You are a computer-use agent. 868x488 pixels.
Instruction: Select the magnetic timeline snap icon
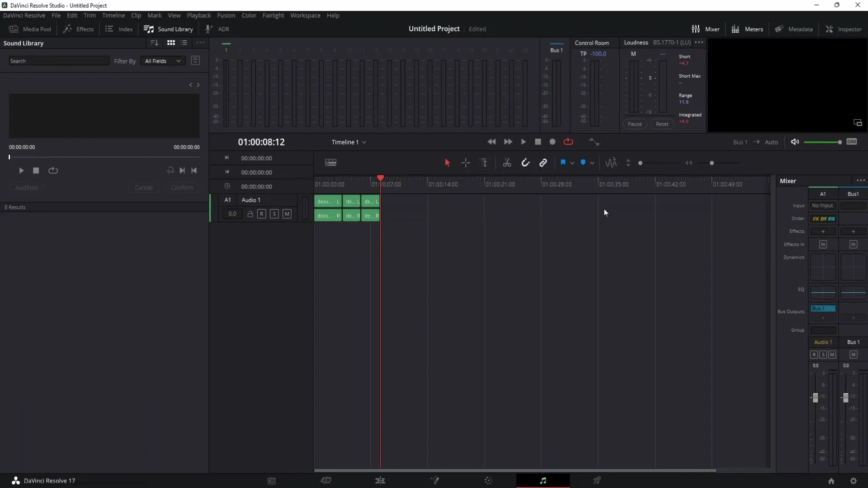pos(524,163)
